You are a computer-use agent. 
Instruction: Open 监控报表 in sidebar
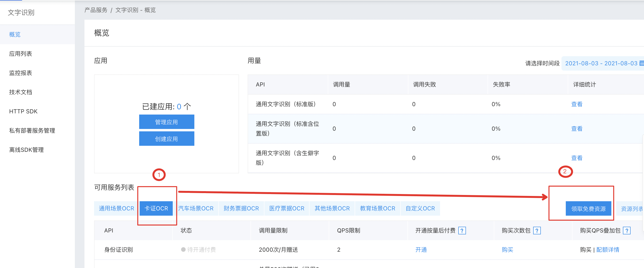click(x=37, y=73)
